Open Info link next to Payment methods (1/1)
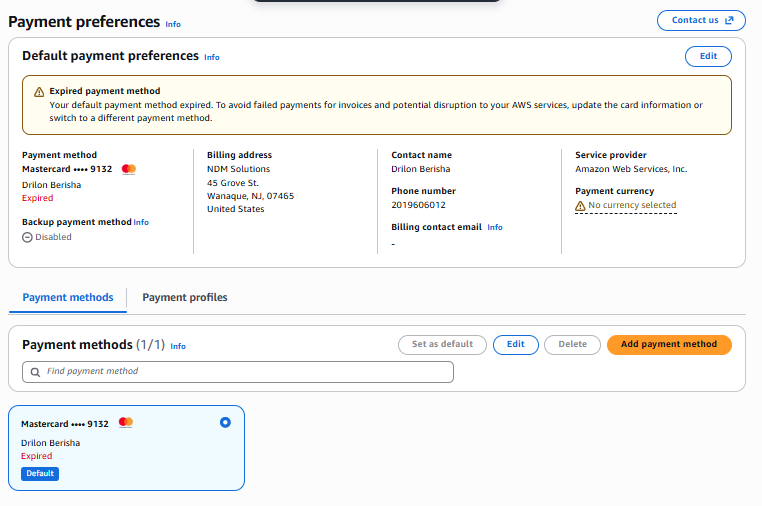The height and width of the screenshot is (506, 762). click(178, 347)
